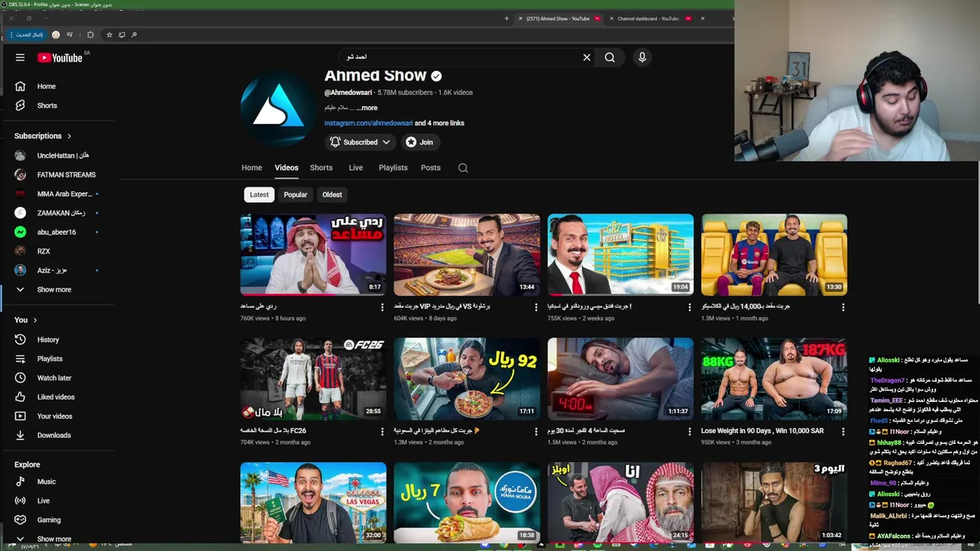980x551 pixels.
Task: Switch to the channel Posts tab
Action: (x=430, y=168)
